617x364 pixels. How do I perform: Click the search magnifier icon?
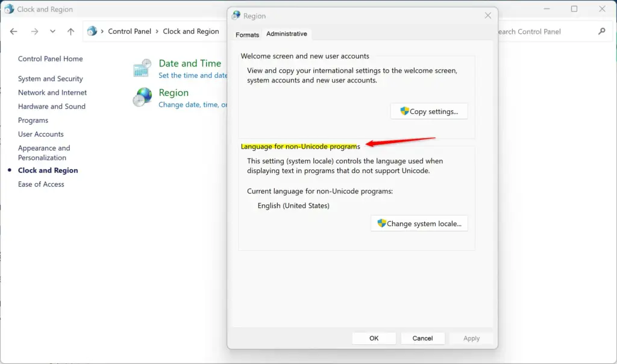(602, 31)
